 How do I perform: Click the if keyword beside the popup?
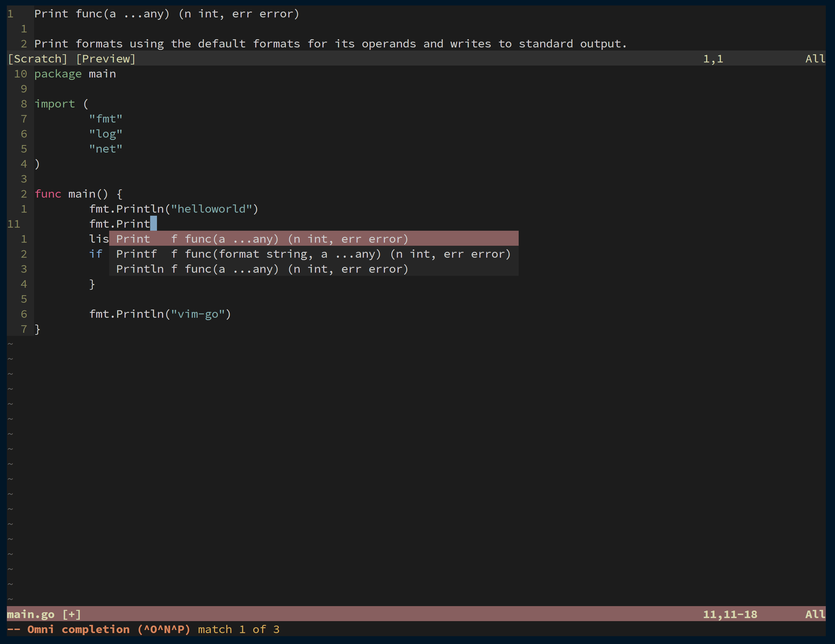point(96,254)
